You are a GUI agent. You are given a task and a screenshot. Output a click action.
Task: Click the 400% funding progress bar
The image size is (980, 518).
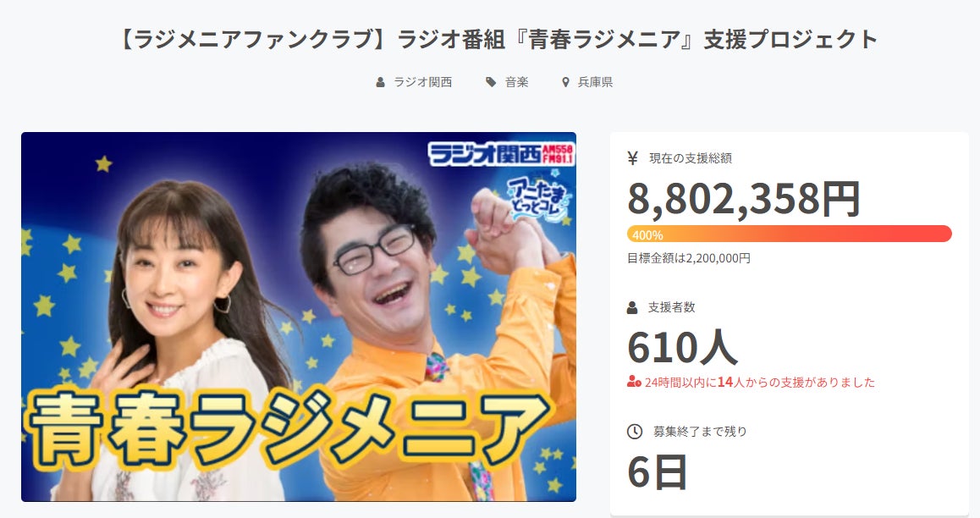790,234
